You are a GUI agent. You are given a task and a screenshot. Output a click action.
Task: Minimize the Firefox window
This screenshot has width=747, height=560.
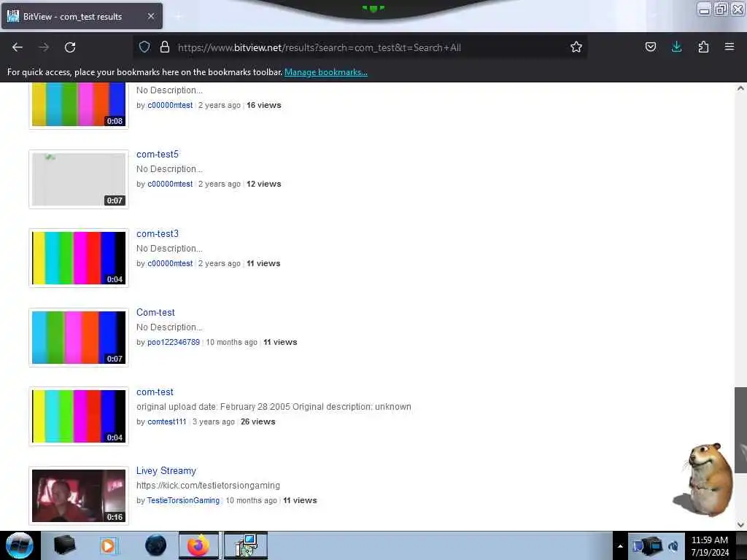point(704,9)
